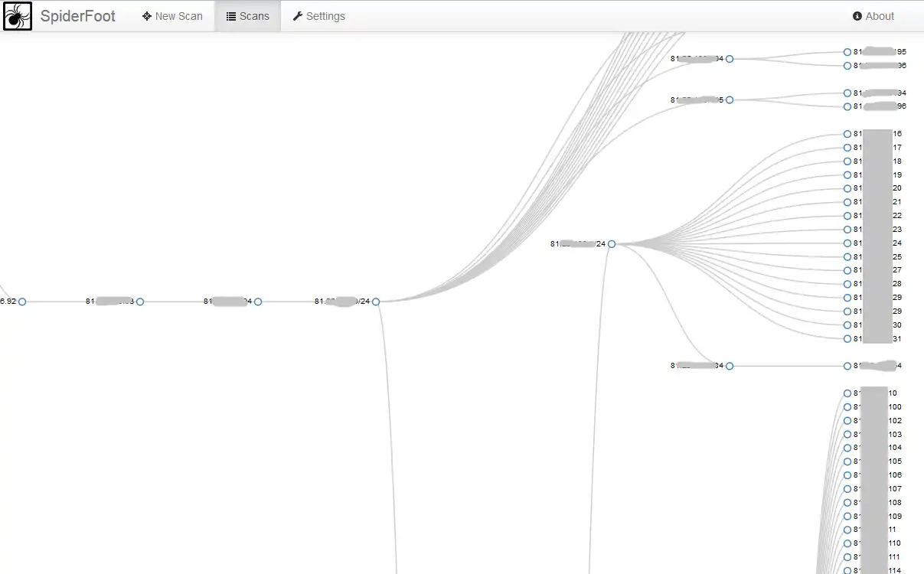Select the node circle ending in 109
Viewport: 924px width, 574px height.
coord(847,517)
